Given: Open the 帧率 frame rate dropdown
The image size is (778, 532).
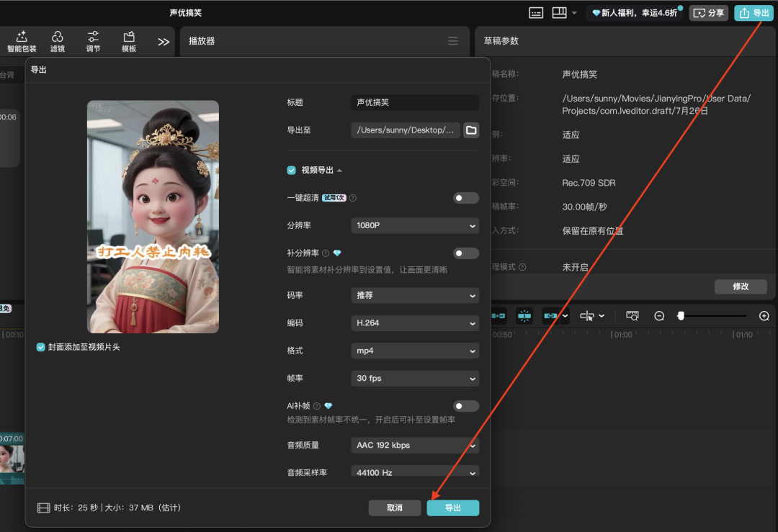Looking at the screenshot, I should 414,378.
